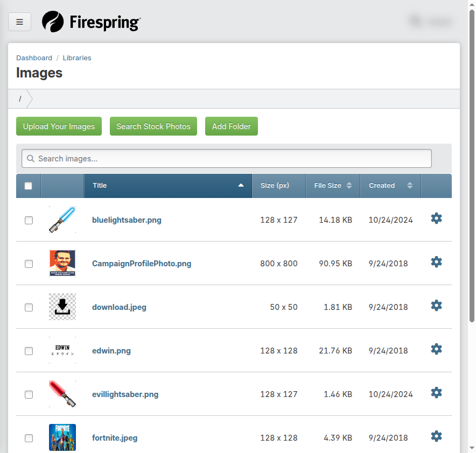Open download.jpeg title link

[x=119, y=307]
